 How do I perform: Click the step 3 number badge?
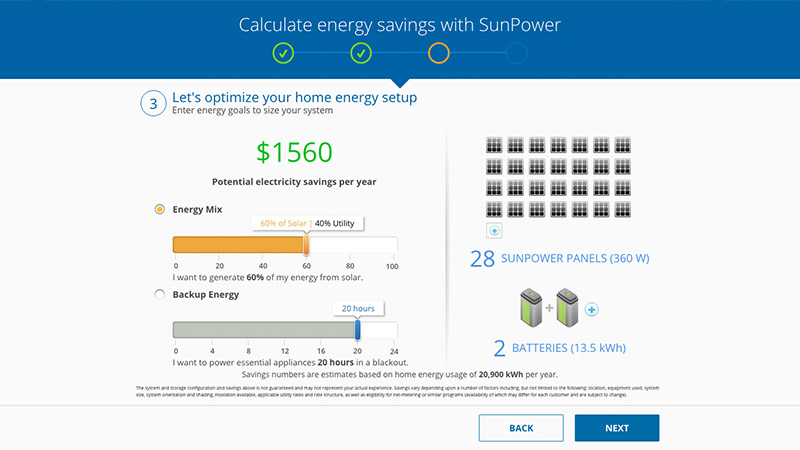153,103
